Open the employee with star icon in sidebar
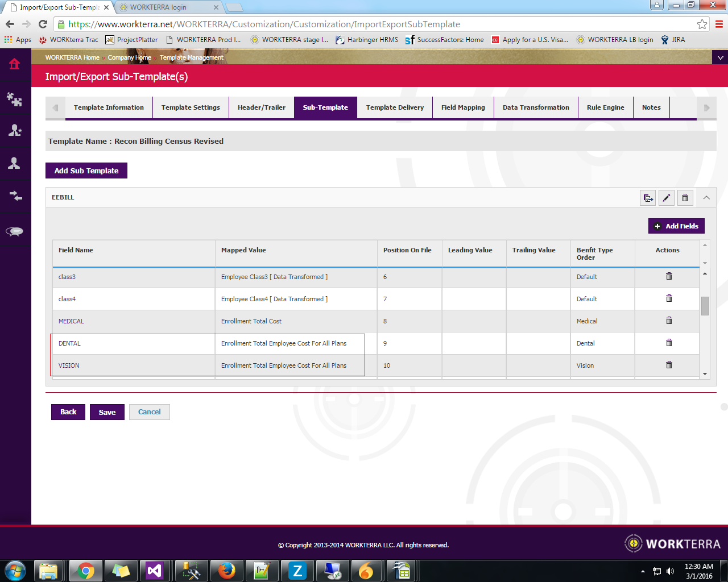The height and width of the screenshot is (582, 728). click(15, 130)
